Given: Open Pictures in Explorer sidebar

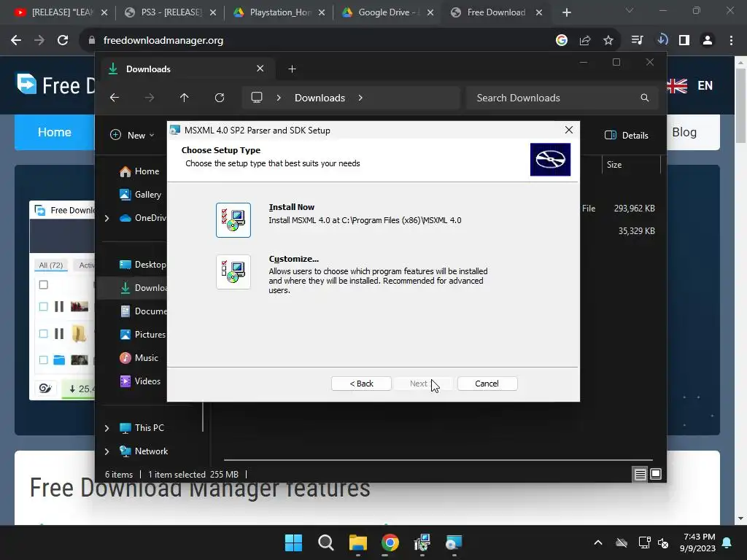Looking at the screenshot, I should tap(142, 335).
